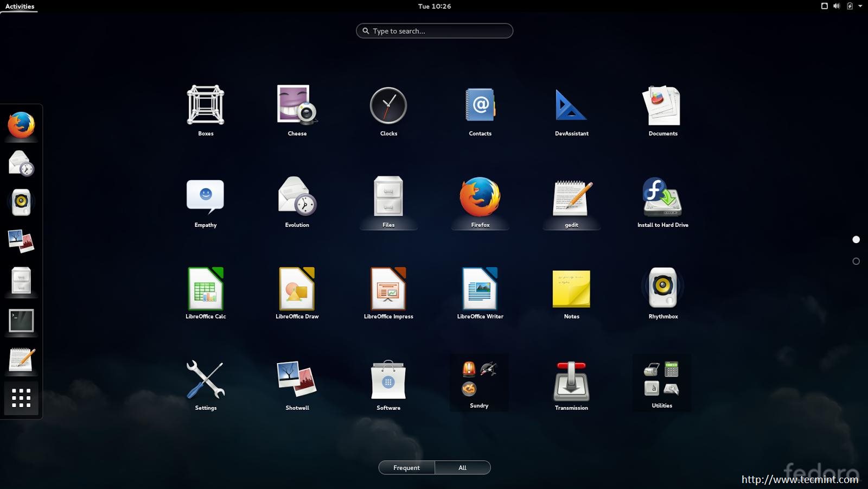Image resolution: width=868 pixels, height=489 pixels.
Task: Click the Activities button
Action: [20, 6]
